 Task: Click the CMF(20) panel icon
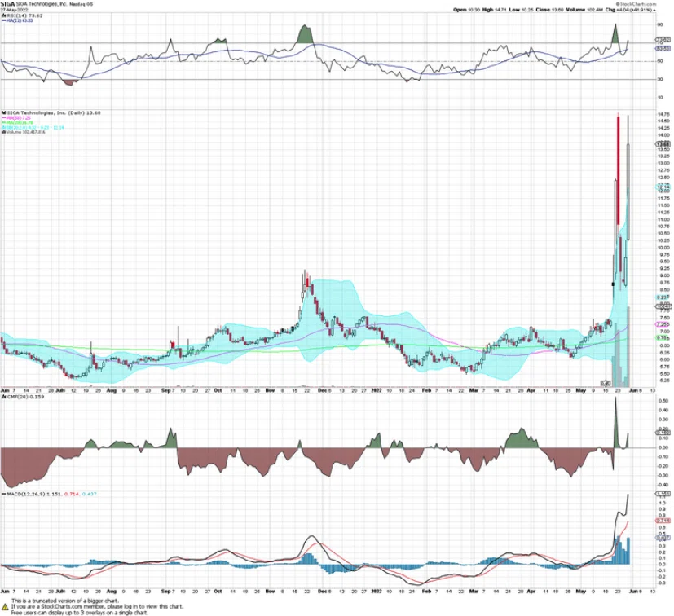pyautogui.click(x=3, y=397)
